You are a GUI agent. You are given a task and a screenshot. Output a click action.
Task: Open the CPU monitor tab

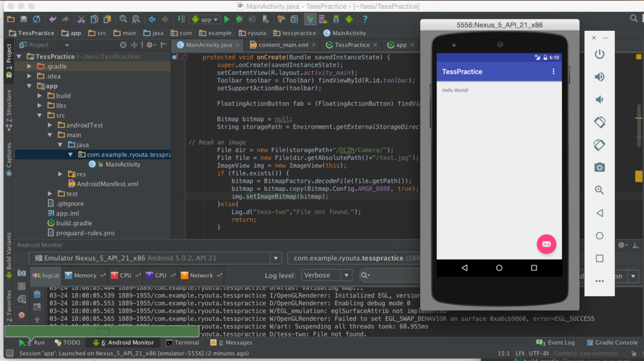(125, 275)
